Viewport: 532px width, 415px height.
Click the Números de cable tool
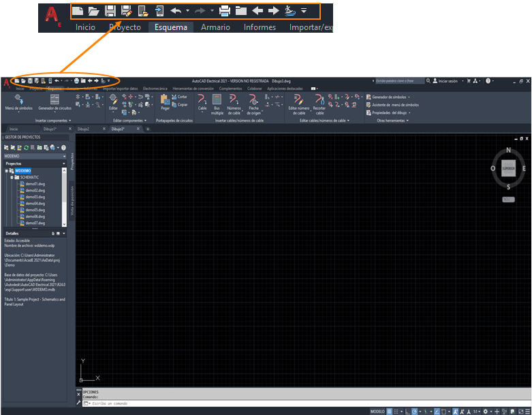point(234,104)
